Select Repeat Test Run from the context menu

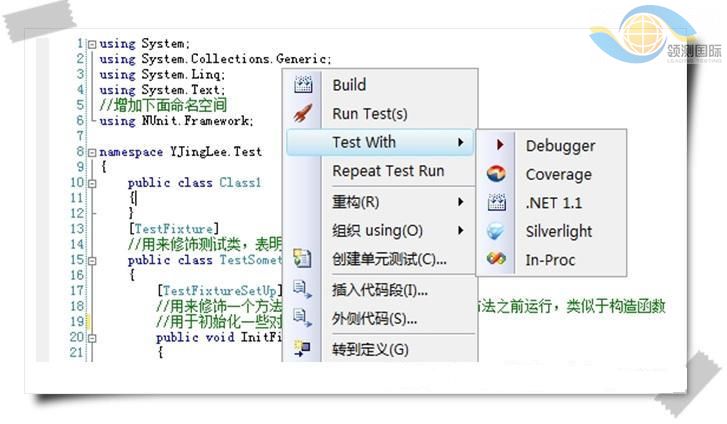click(x=388, y=171)
